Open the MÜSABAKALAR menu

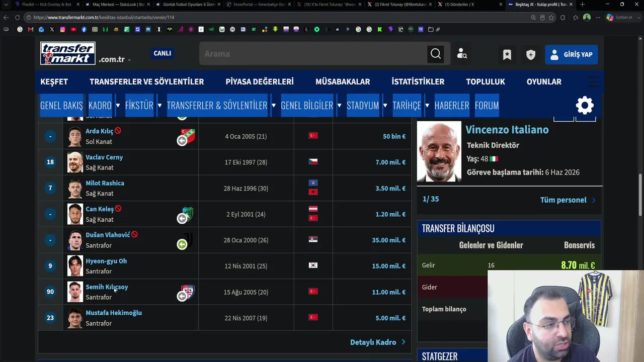[x=343, y=81]
